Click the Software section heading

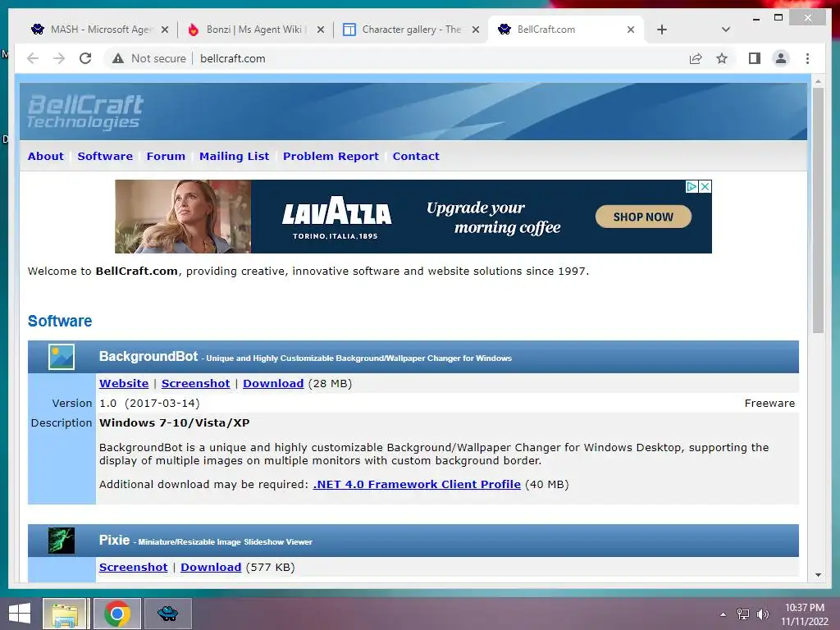(x=60, y=321)
